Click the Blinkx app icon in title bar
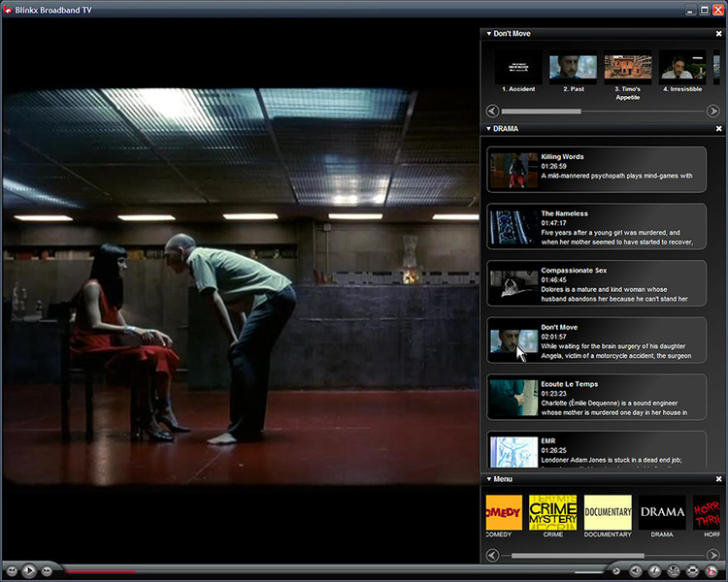This screenshot has height=582, width=728. (x=8, y=10)
